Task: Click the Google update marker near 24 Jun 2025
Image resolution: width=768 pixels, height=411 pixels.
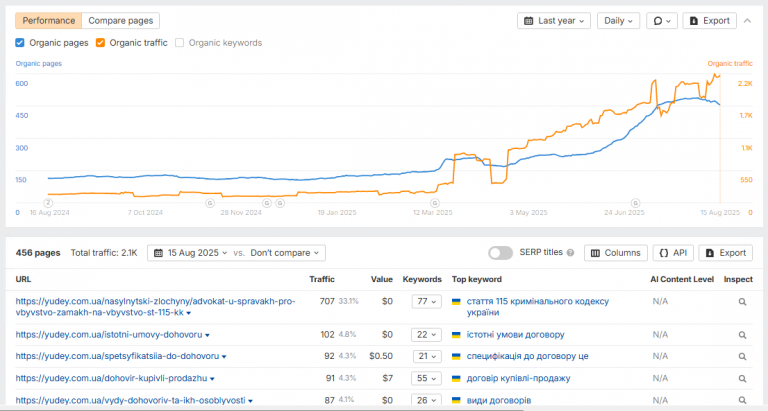Action: [635, 203]
